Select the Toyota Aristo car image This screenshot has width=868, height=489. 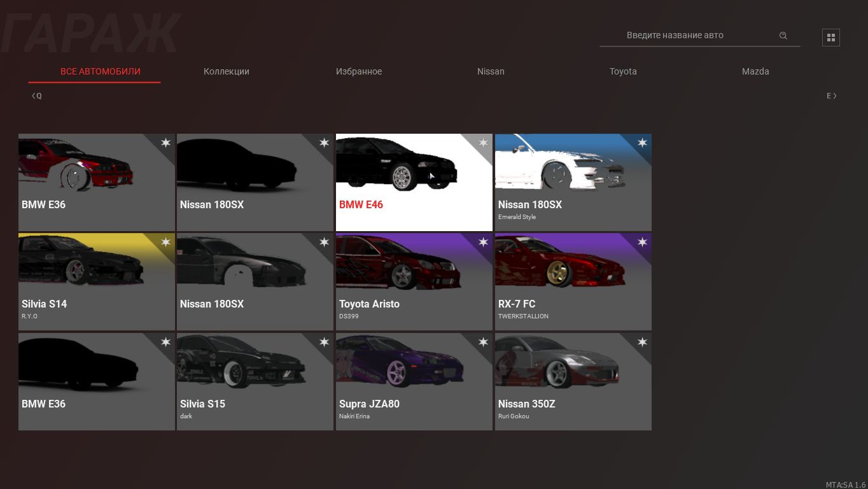click(397, 263)
